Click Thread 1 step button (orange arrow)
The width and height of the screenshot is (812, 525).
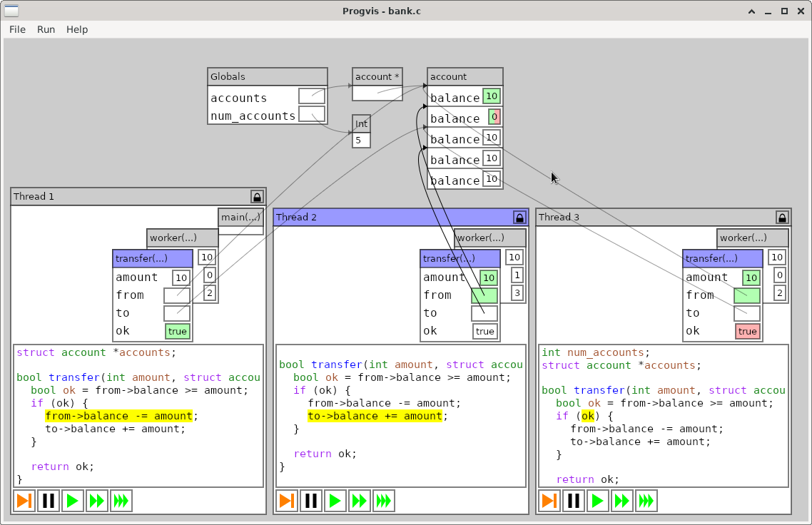pos(24,501)
